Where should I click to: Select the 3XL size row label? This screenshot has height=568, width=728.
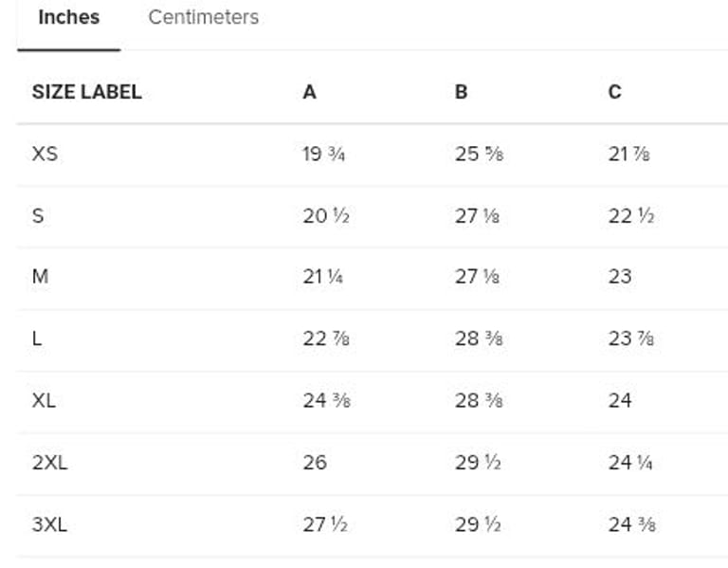click(49, 523)
